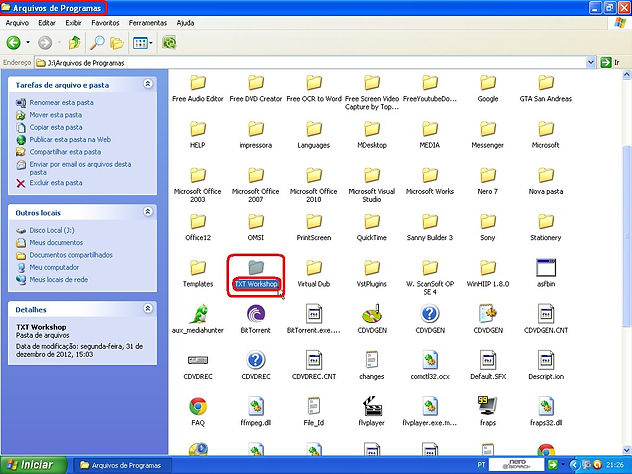The image size is (632, 474).
Task: Open Disco Local (J:) link
Action: point(52,231)
